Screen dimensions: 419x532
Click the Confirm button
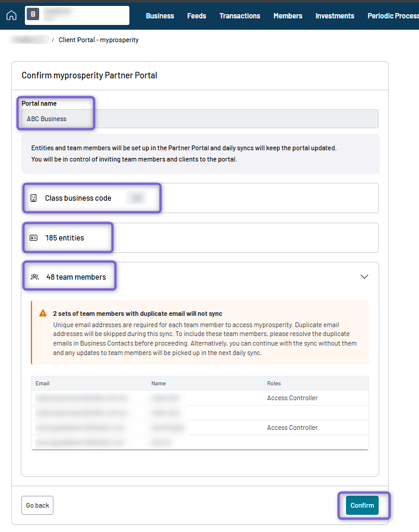point(362,505)
